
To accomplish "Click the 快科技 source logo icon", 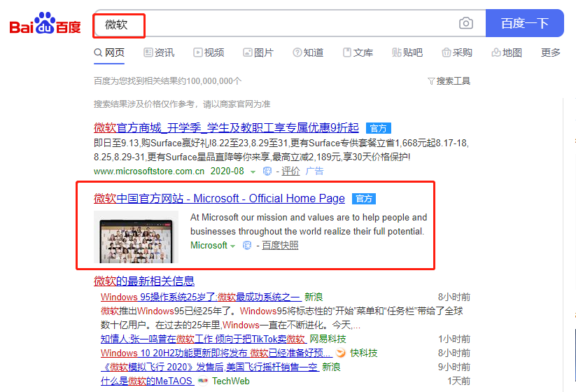I will [341, 353].
